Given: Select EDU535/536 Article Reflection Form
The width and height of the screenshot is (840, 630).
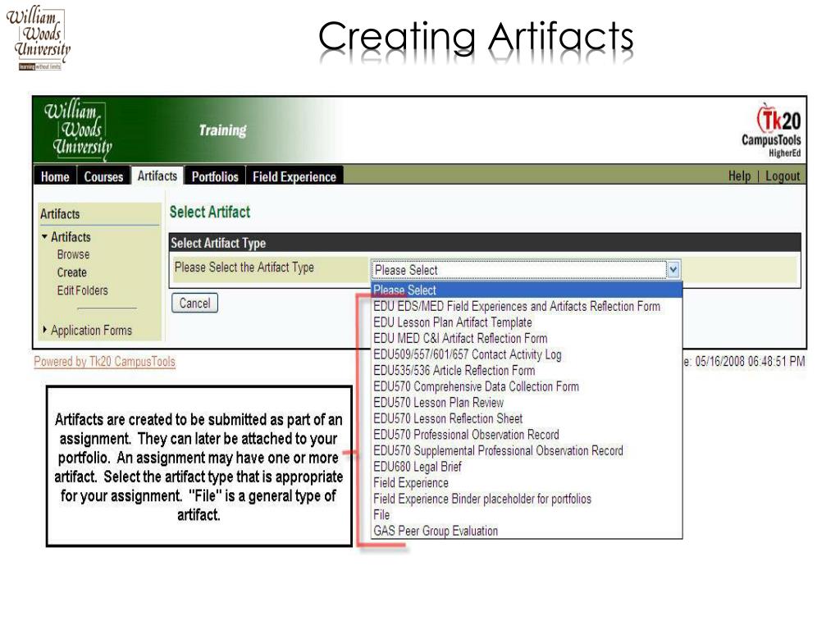Looking at the screenshot, I should (x=527, y=370).
